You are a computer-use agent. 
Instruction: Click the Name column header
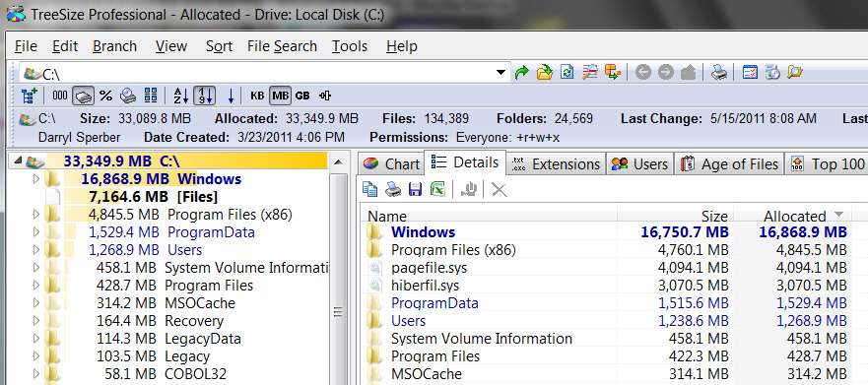490,216
